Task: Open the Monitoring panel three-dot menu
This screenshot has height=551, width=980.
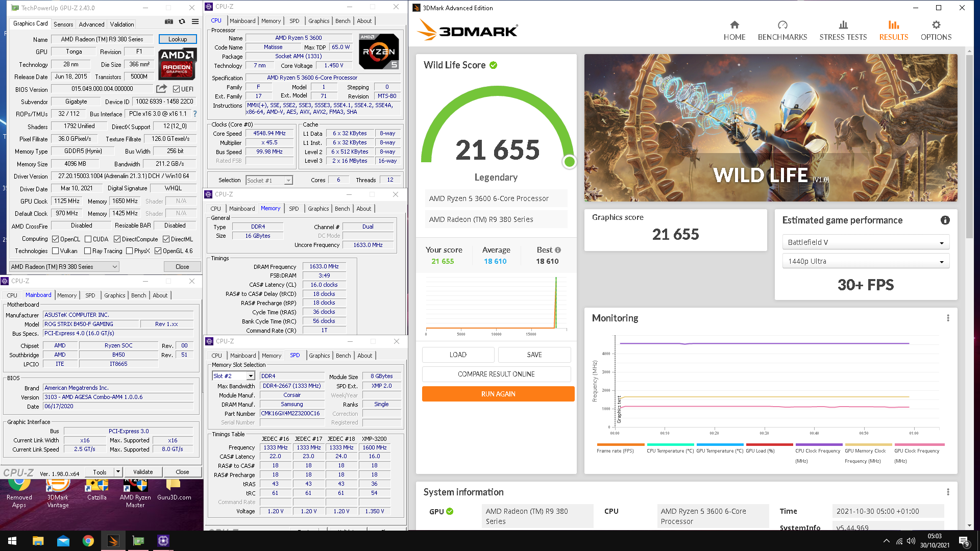Action: tap(948, 318)
